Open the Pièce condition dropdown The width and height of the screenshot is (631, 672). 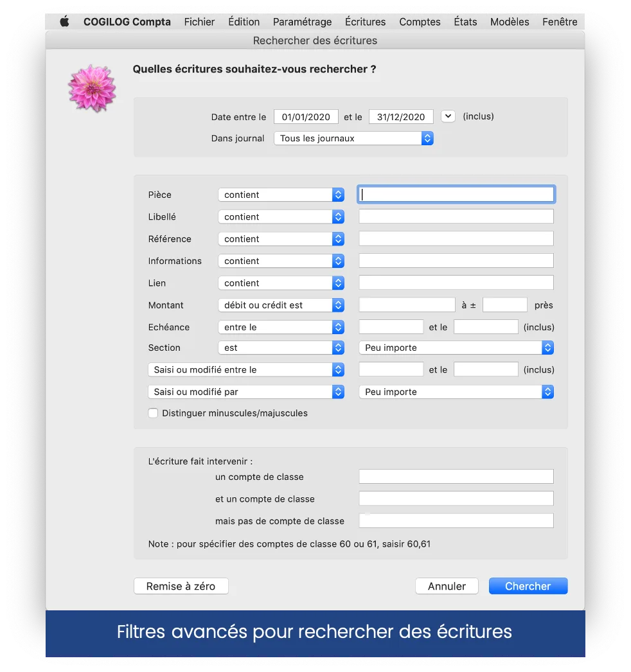pos(281,195)
